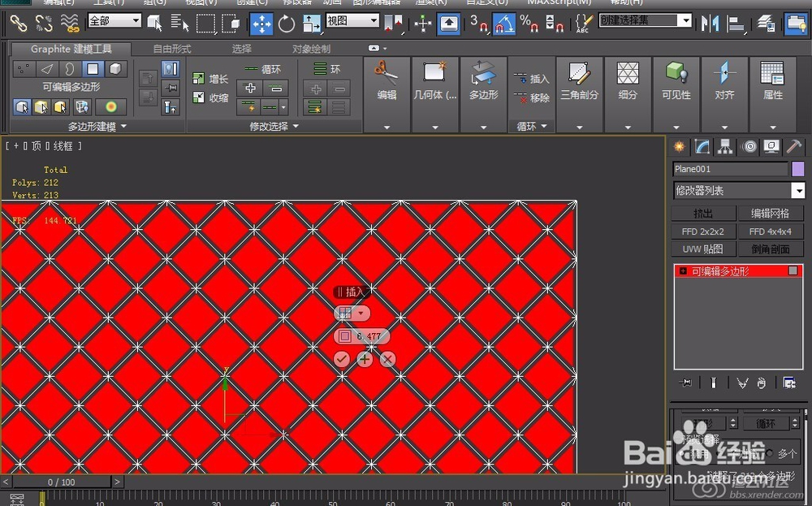The image size is (812, 506).
Task: Open the 多边形 ribbon panel
Action: [x=483, y=95]
